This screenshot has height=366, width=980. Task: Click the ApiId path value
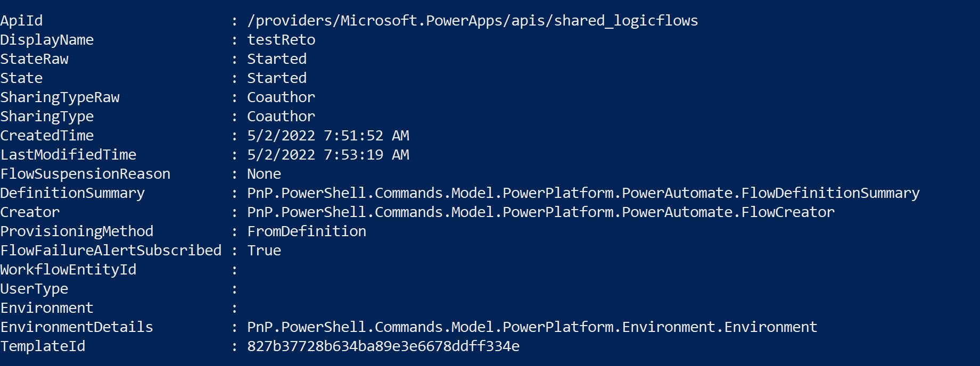472,21
